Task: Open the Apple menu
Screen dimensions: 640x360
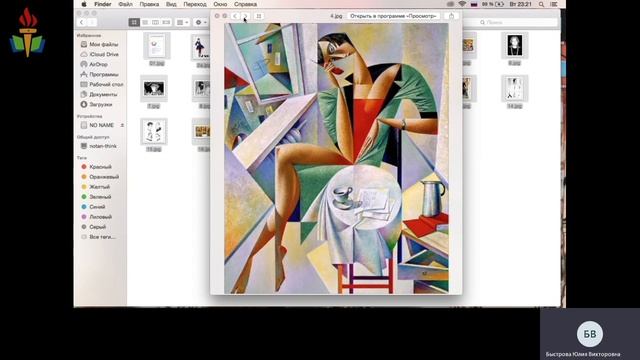Action: [84, 4]
